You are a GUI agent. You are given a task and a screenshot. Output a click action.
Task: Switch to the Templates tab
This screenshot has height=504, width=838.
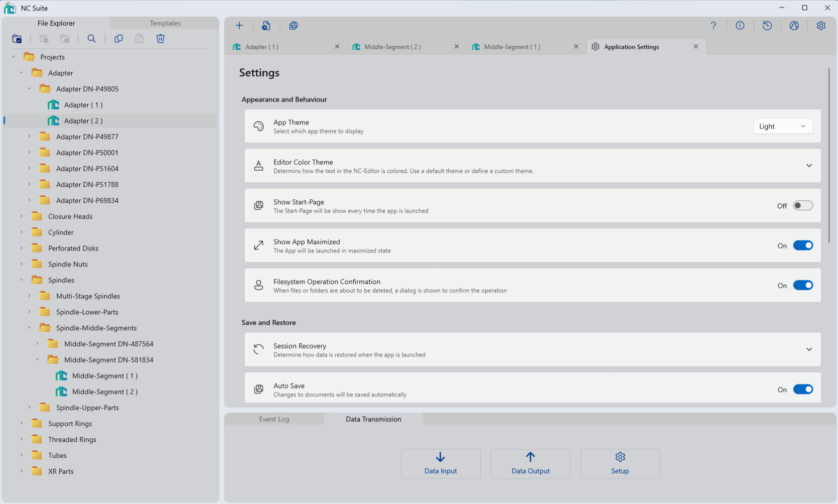pyautogui.click(x=165, y=23)
